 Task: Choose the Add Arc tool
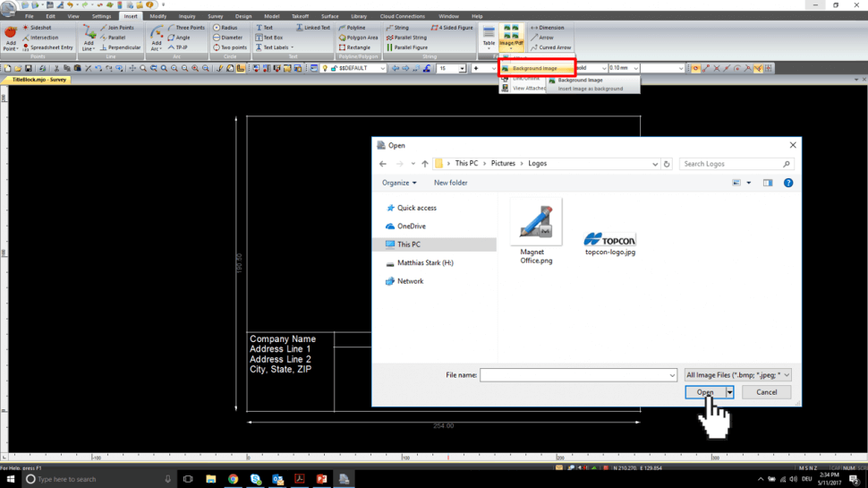157,36
